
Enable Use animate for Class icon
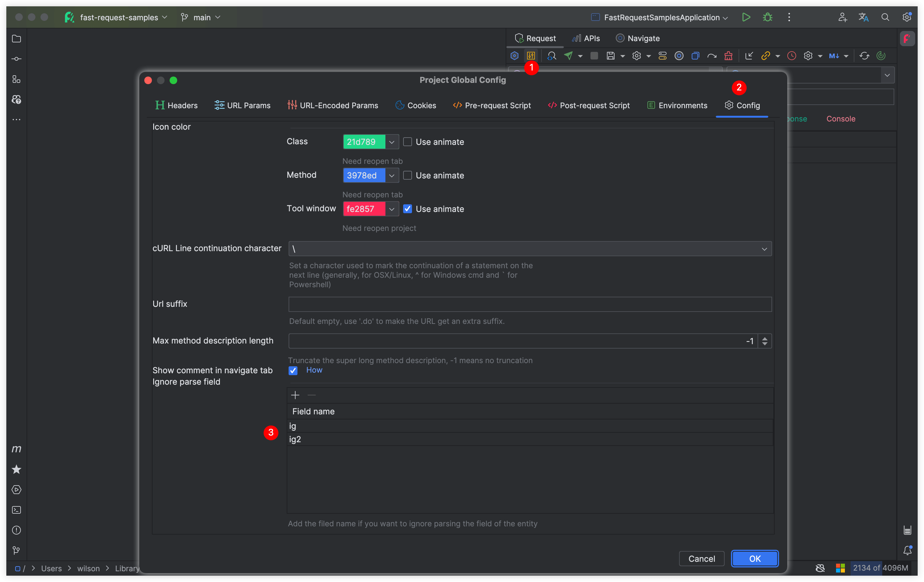(x=408, y=142)
